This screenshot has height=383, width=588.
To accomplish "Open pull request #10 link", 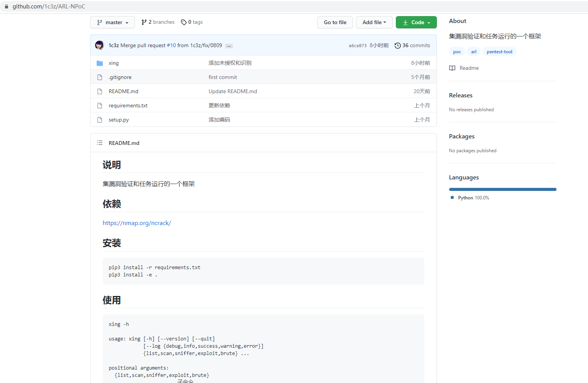I will pyautogui.click(x=171, y=45).
